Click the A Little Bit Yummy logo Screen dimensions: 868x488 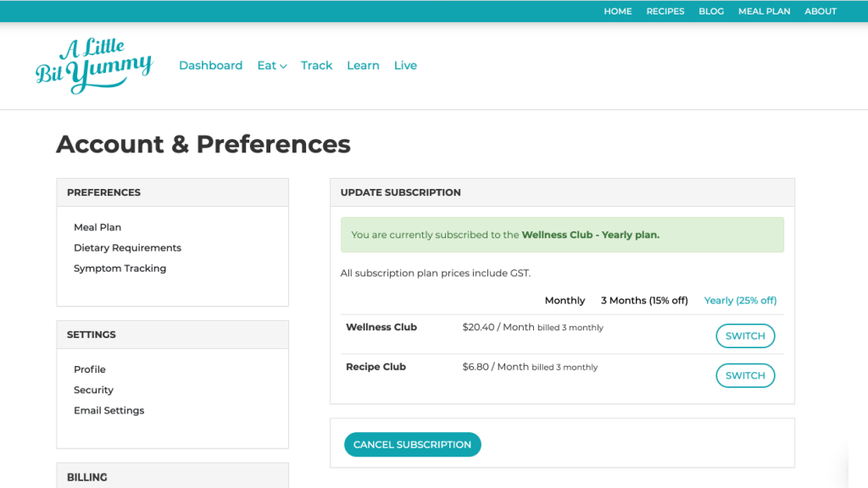click(x=94, y=65)
